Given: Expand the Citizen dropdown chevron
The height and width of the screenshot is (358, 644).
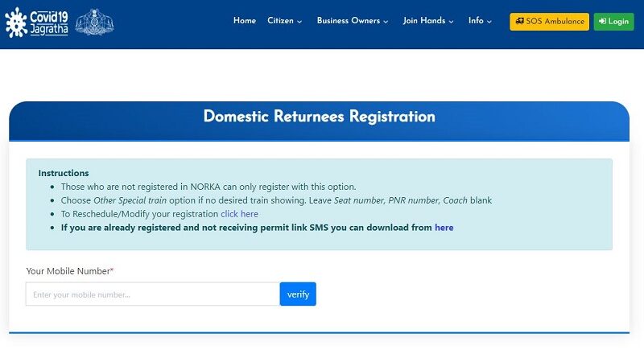Looking at the screenshot, I should tap(299, 22).
